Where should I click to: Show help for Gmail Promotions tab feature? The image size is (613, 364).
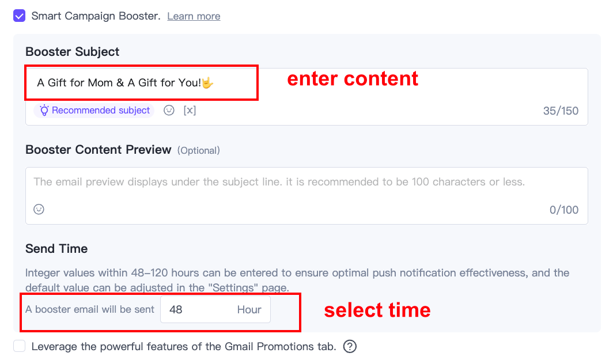pos(350,347)
